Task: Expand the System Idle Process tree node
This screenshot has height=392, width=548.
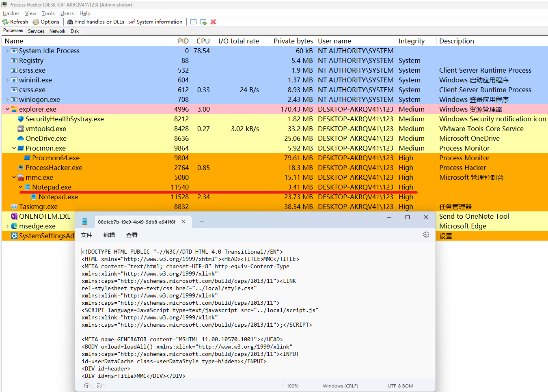Action: [x=7, y=51]
